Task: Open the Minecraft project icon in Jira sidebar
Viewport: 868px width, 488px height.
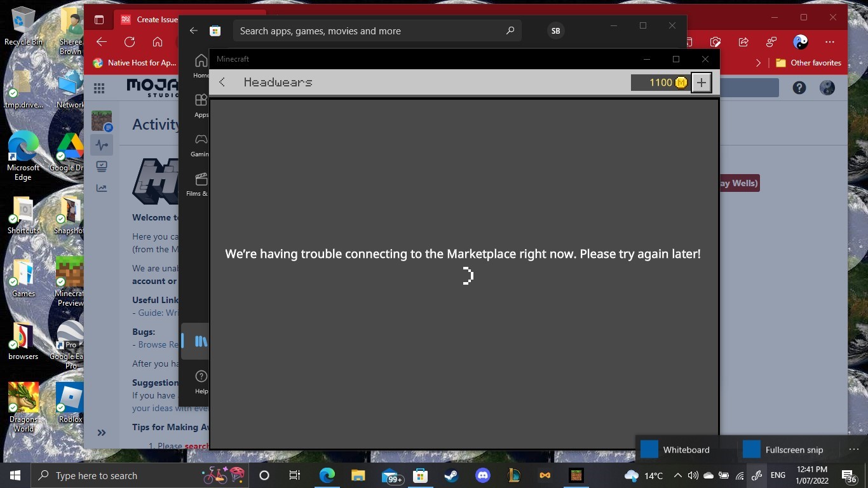Action: coord(102,121)
